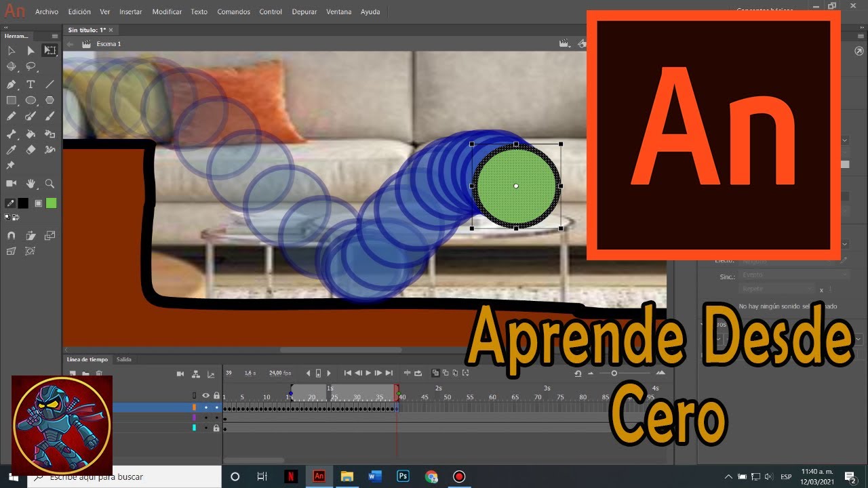Select the classic Brush tool
This screenshot has height=488, width=868.
coord(50,117)
